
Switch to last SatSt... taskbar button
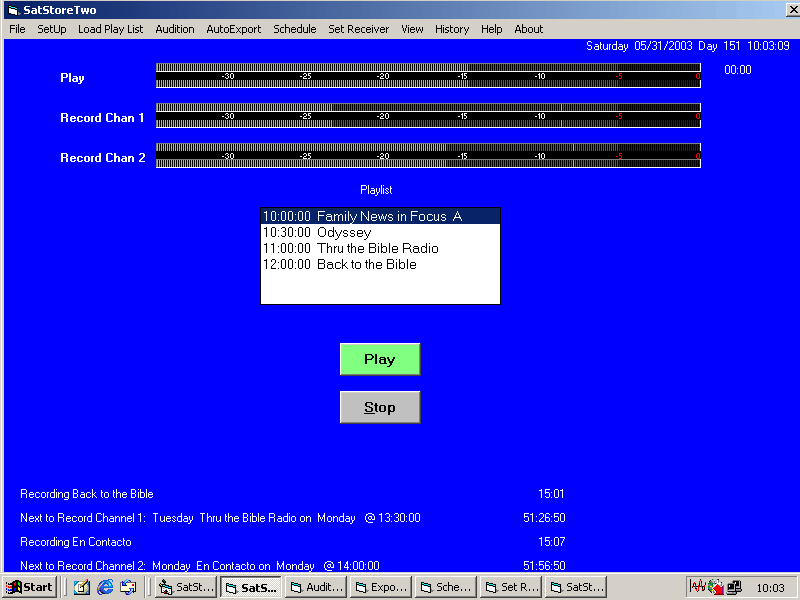(576, 587)
